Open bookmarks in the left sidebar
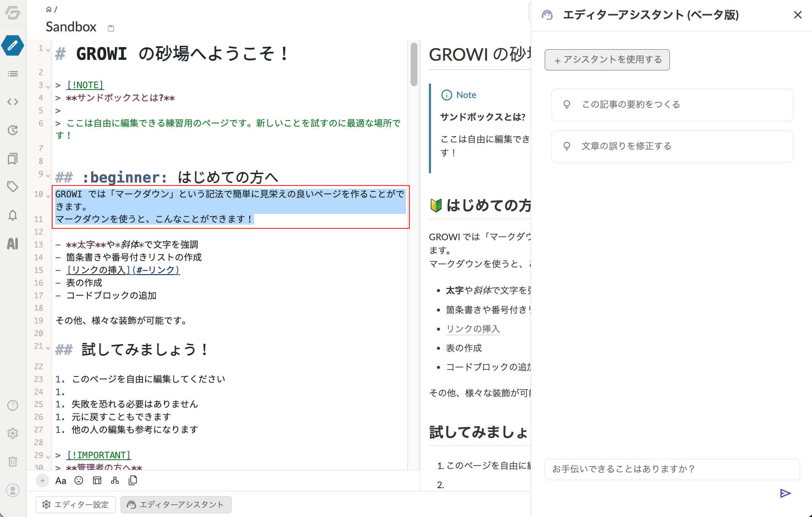Image resolution: width=812 pixels, height=517 pixels. click(13, 159)
